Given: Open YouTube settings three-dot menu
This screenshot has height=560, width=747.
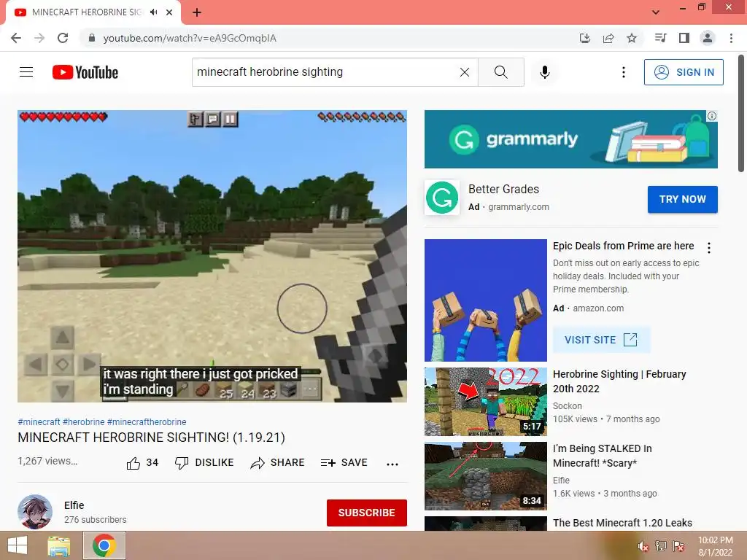Looking at the screenshot, I should pyautogui.click(x=623, y=72).
